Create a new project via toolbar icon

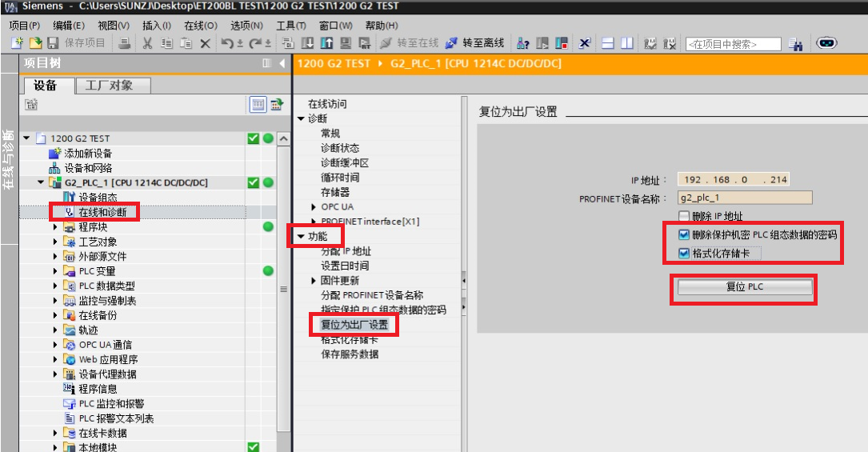point(17,43)
